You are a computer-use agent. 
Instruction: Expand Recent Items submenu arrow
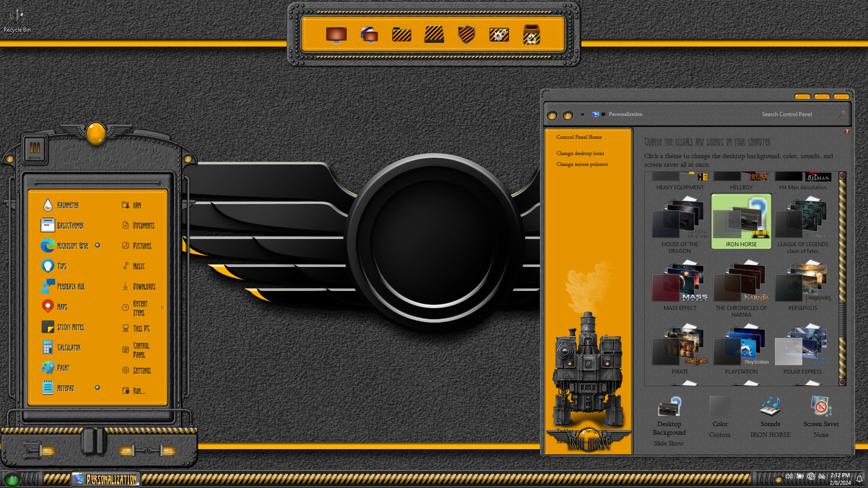162,308
